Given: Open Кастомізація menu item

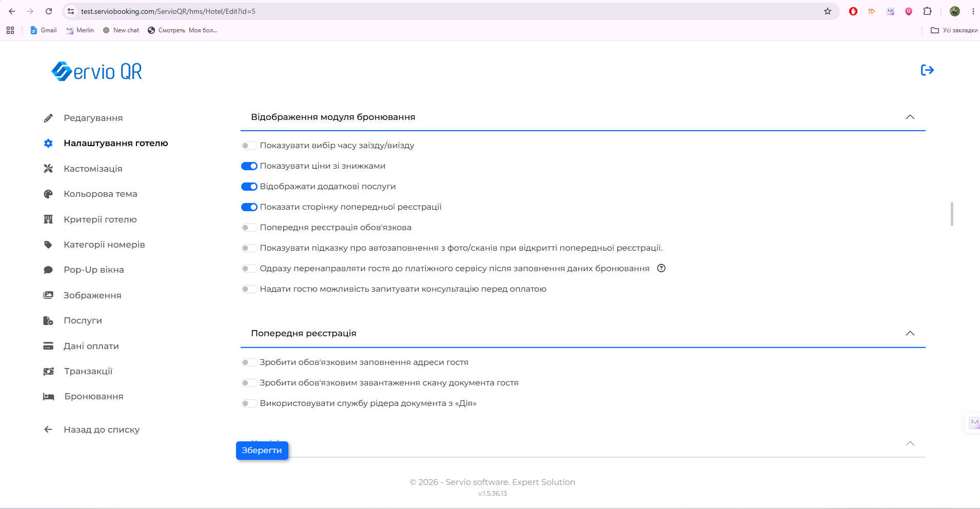Looking at the screenshot, I should click(x=93, y=169).
